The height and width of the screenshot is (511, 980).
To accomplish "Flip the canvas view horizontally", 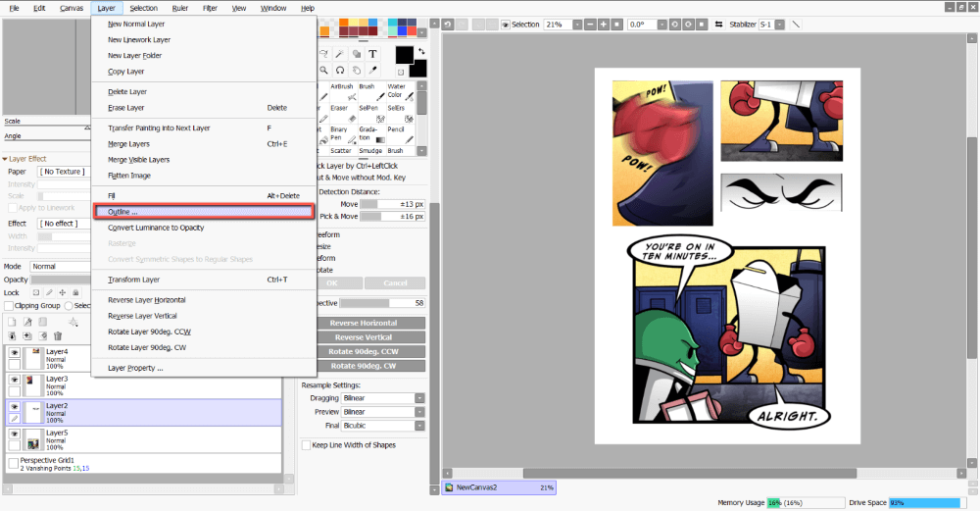I will tap(718, 25).
